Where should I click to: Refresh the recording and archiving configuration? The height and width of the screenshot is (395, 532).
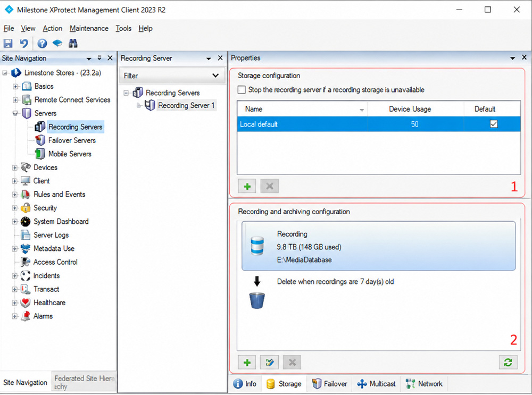point(508,363)
